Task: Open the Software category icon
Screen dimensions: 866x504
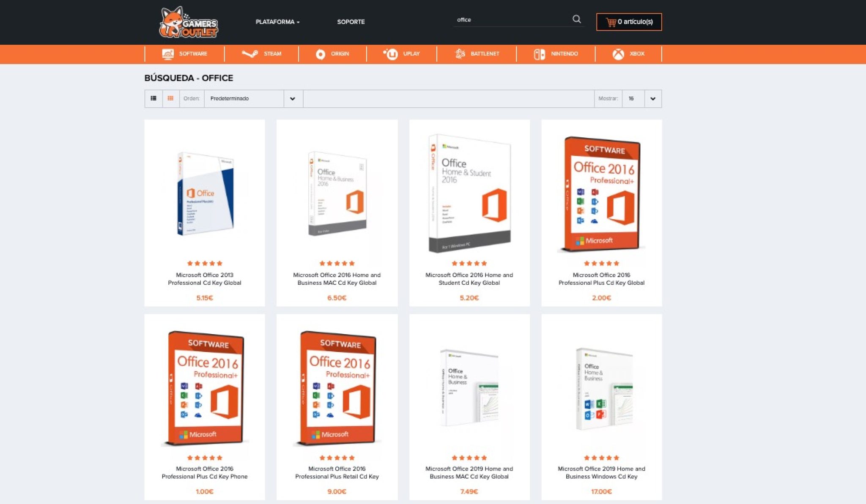Action: [168, 54]
